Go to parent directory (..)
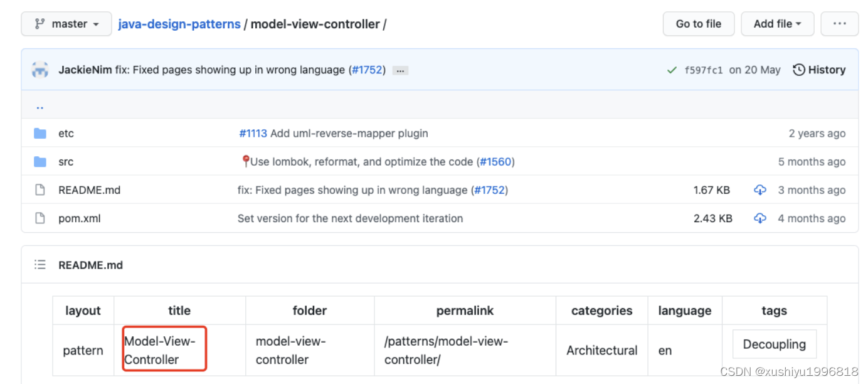Image resolution: width=868 pixels, height=384 pixels. point(40,106)
